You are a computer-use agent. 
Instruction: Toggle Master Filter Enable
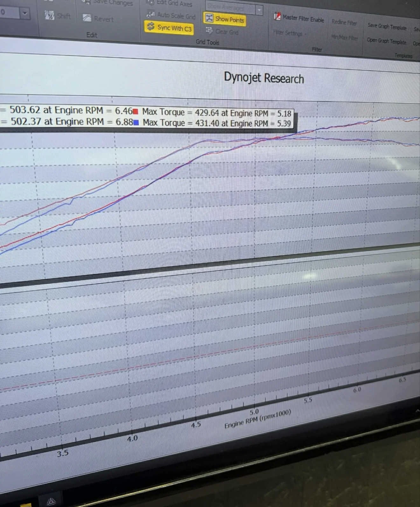pyautogui.click(x=299, y=18)
